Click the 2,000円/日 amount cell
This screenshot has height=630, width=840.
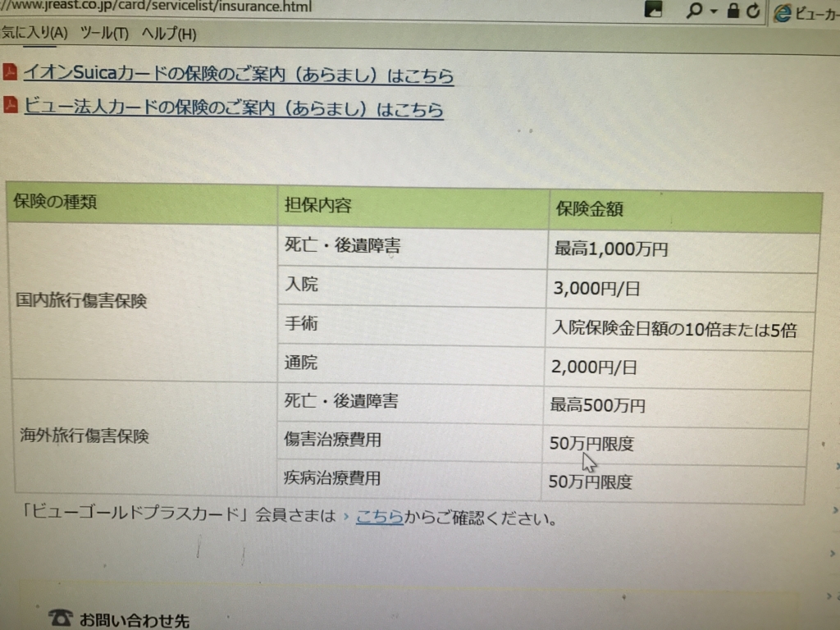pyautogui.click(x=678, y=368)
